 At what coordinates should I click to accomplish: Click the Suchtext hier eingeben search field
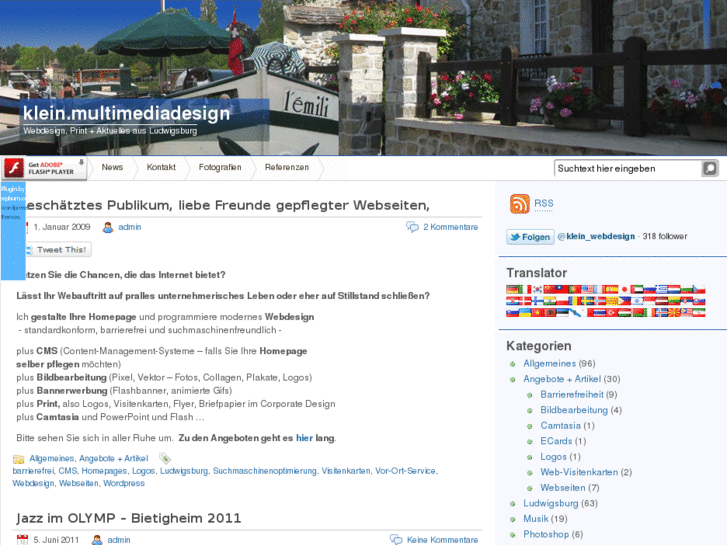(x=628, y=168)
